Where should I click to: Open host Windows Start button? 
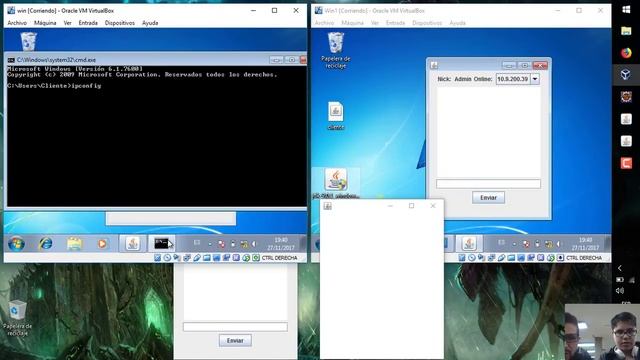coord(626,9)
